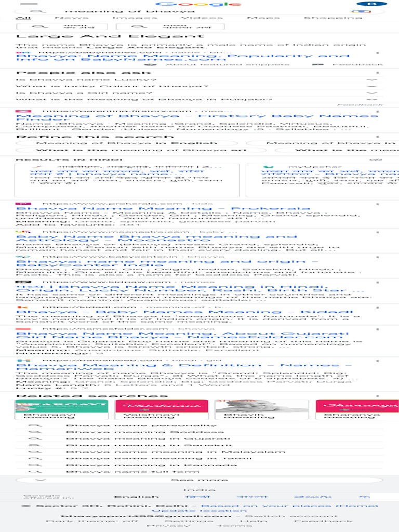399x532 pixels.
Task: Open the account avatar with letter B
Action: tap(372, 4)
